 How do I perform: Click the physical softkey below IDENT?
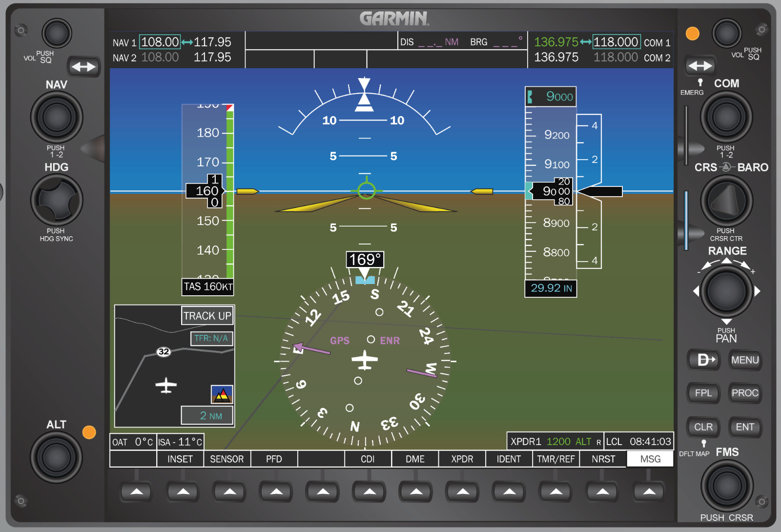pos(509,491)
